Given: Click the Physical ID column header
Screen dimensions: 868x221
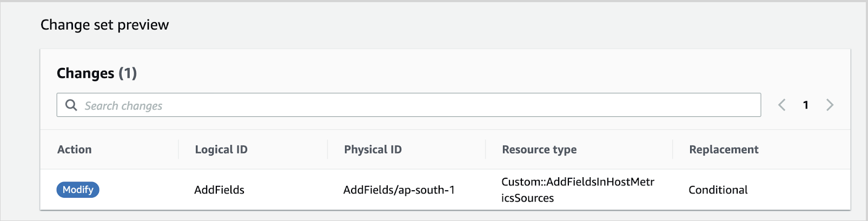Looking at the screenshot, I should click(373, 150).
